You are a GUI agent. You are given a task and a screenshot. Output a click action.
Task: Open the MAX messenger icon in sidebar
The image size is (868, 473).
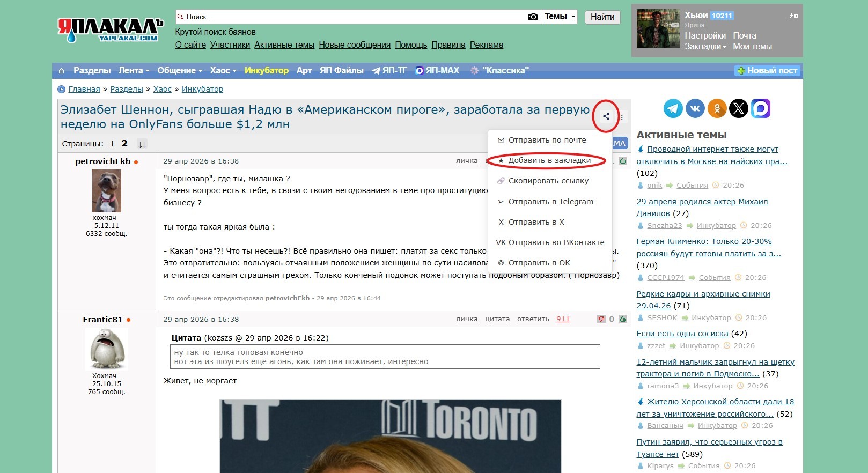[761, 108]
